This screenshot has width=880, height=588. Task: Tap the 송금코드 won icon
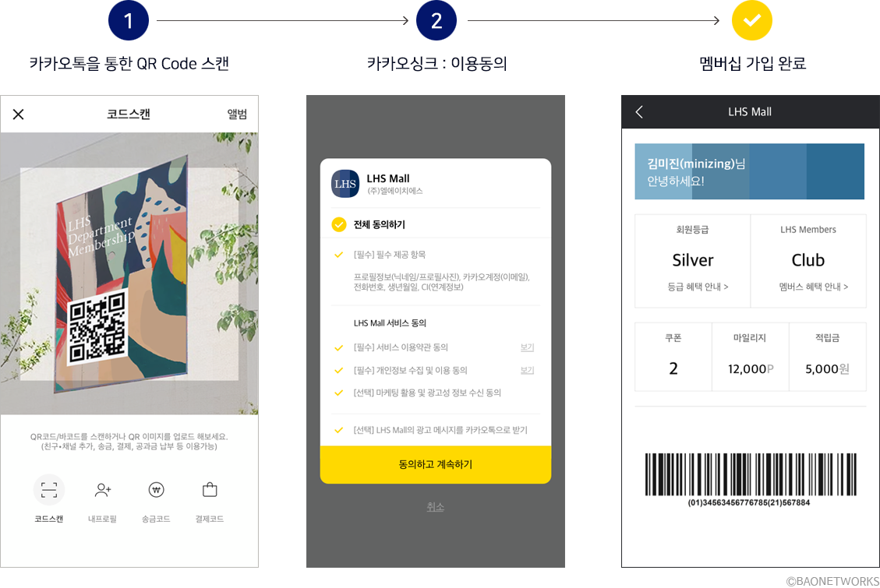click(x=156, y=490)
